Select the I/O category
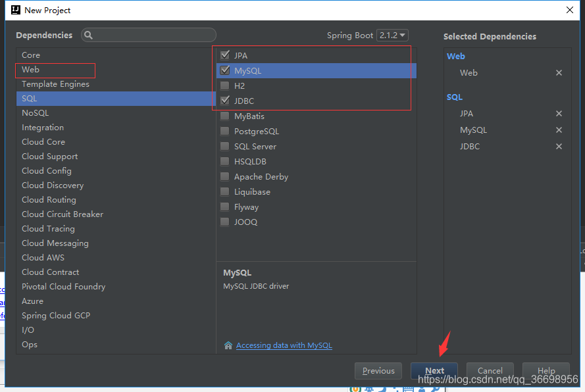The width and height of the screenshot is (585, 392). click(116, 330)
